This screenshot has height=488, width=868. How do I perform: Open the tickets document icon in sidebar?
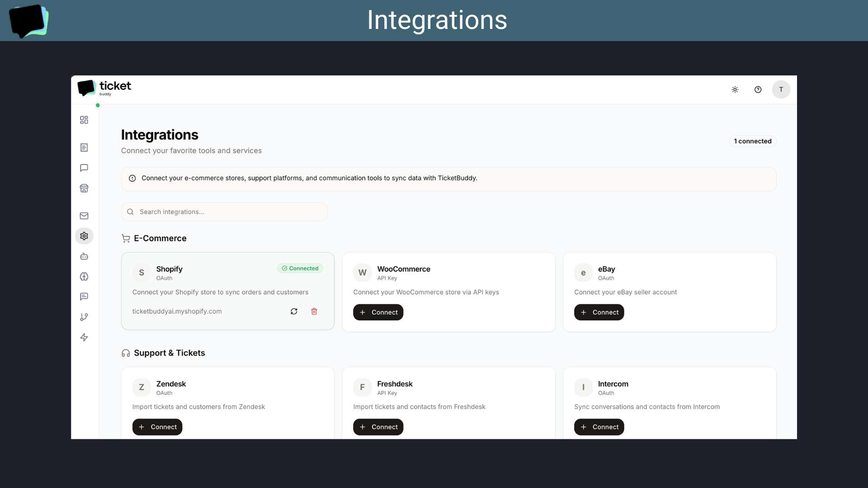tap(84, 148)
